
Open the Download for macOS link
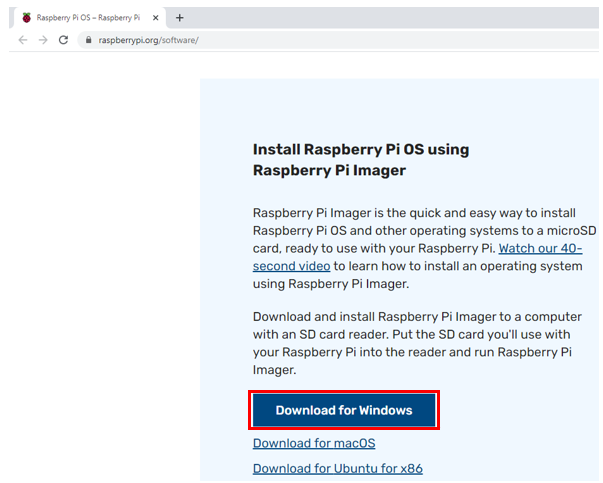click(x=314, y=443)
